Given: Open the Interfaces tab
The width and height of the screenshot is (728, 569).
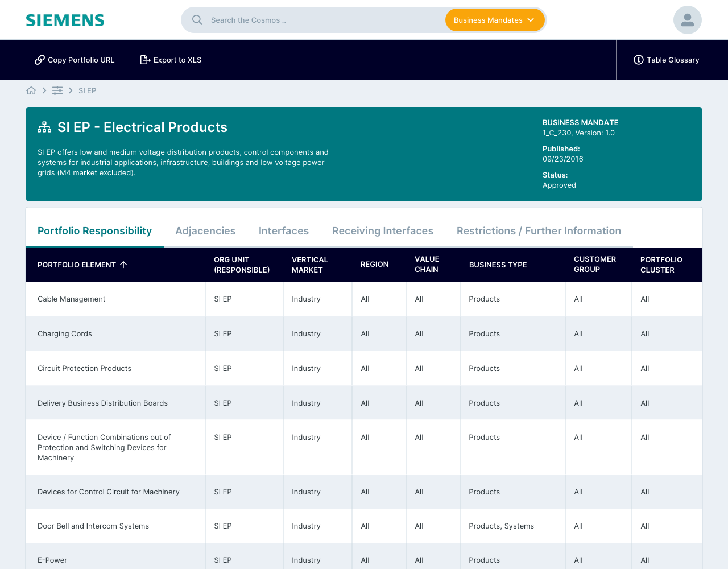Looking at the screenshot, I should (x=283, y=231).
